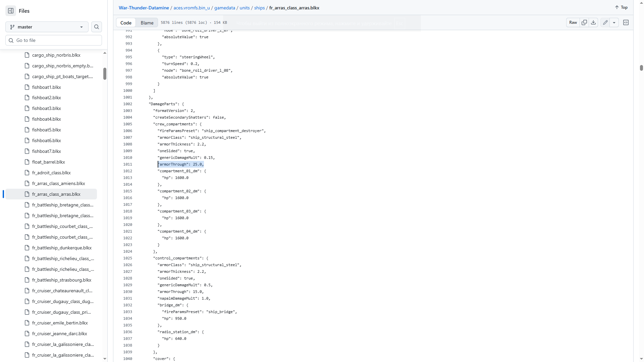The width and height of the screenshot is (644, 362).
Task: Select the Code tab
Action: point(126,22)
